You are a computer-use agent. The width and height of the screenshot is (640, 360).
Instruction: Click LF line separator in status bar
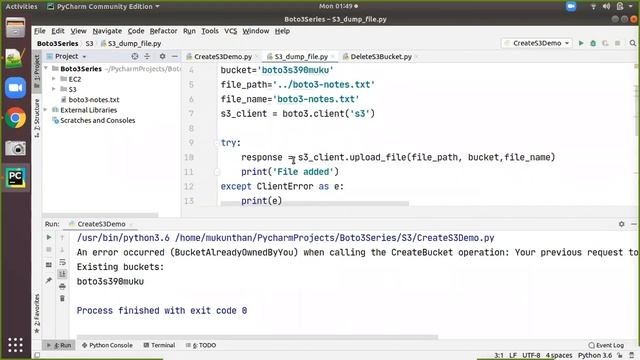pyautogui.click(x=513, y=356)
